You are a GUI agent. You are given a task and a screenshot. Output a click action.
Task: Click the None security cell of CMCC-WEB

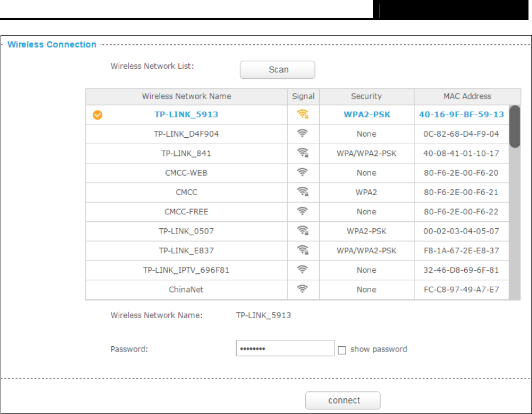pyautogui.click(x=367, y=173)
